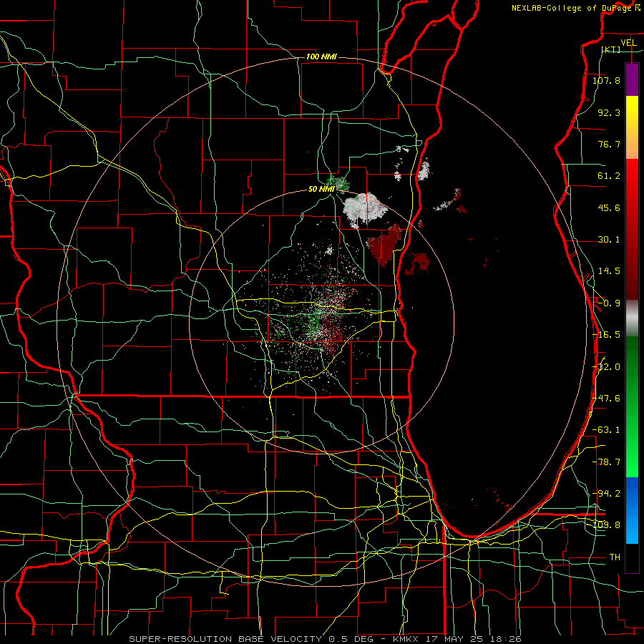Click the large dark red echo near the lakeshore
This screenshot has width=644, height=644.
[384, 245]
